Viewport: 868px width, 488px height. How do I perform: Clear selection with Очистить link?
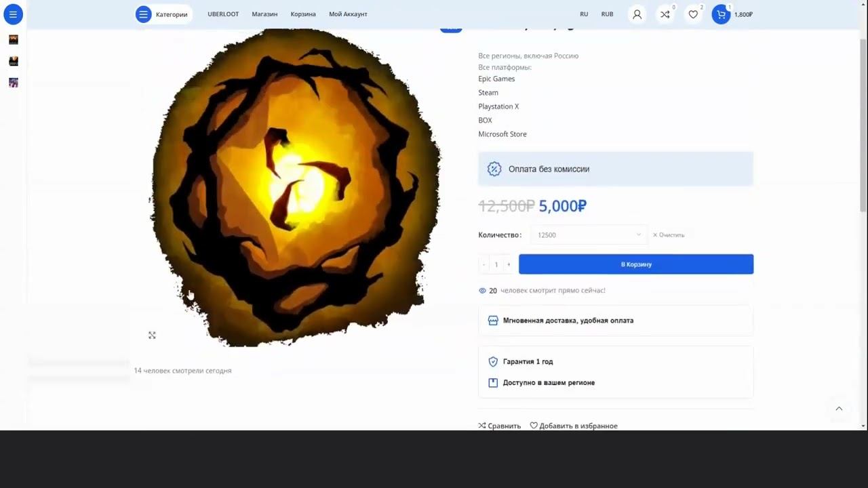[x=669, y=235]
